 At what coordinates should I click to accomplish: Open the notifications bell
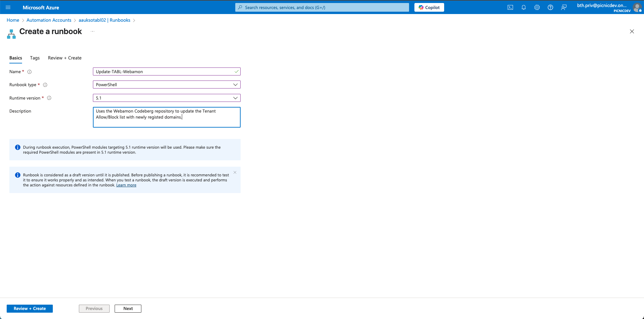pos(524,7)
